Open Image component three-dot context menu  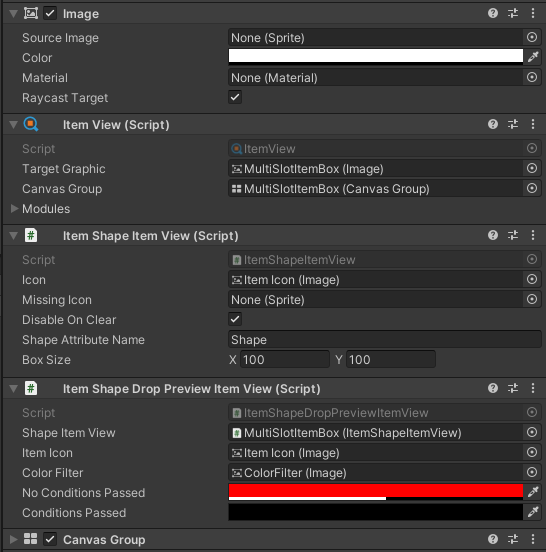click(533, 13)
